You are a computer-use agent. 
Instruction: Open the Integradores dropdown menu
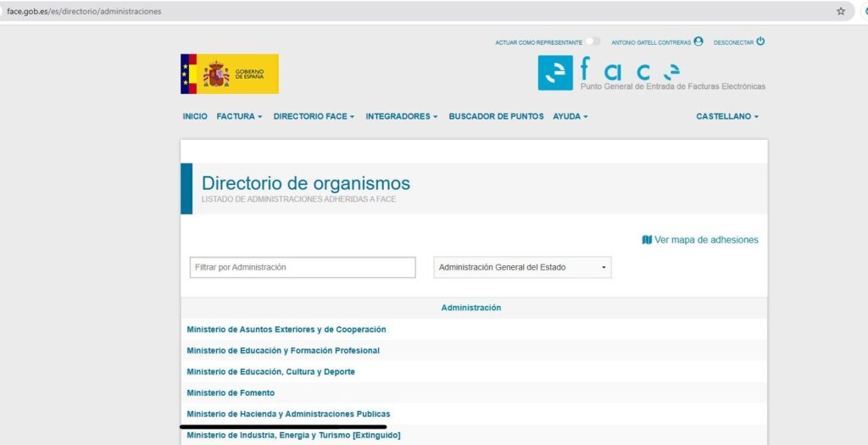pyautogui.click(x=401, y=116)
